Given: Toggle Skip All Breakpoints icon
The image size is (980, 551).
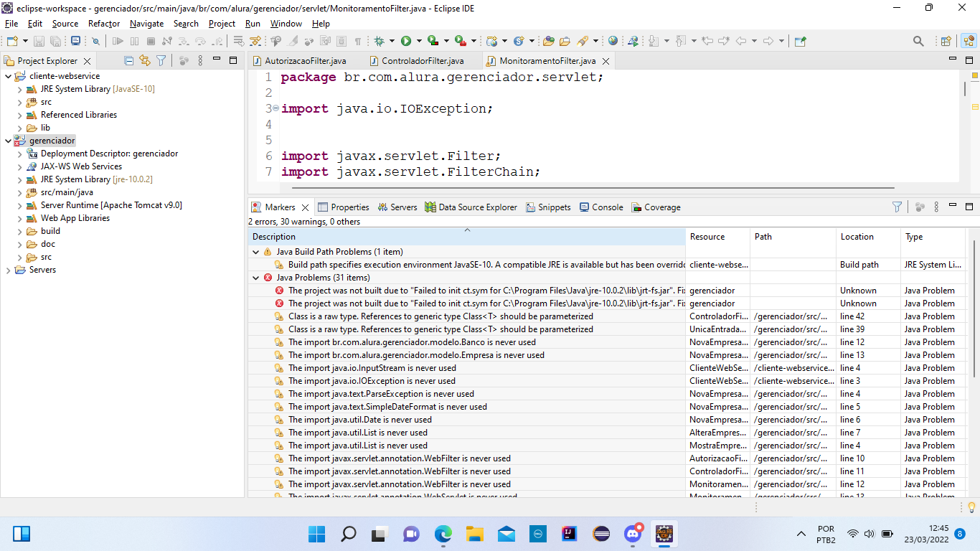Looking at the screenshot, I should pyautogui.click(x=95, y=41).
